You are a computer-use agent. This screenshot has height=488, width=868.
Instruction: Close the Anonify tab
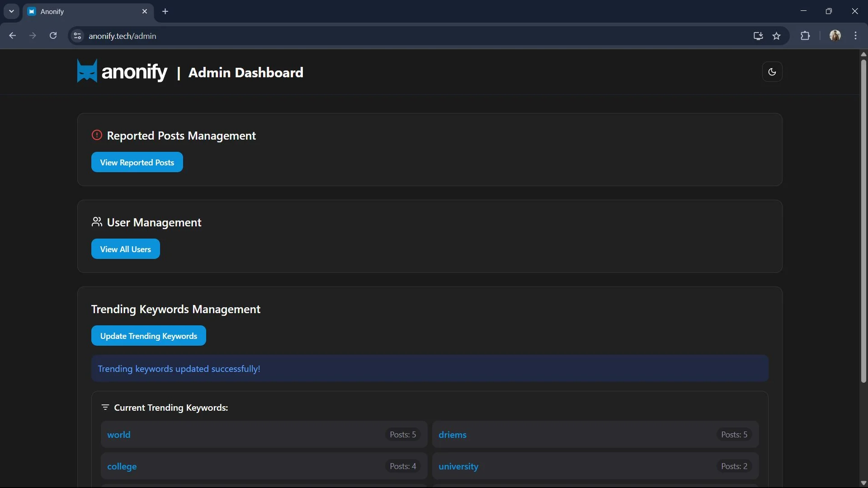[x=145, y=11]
